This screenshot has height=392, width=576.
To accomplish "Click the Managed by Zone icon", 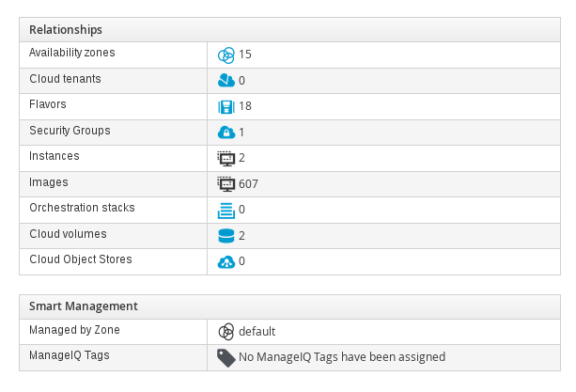I will [226, 332].
